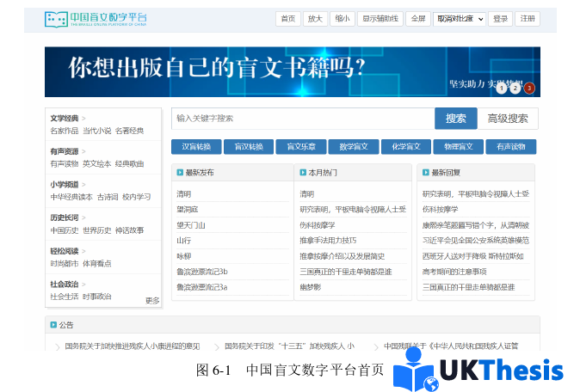Screen dimensions: 574x392
Task: Open the 经典歌曲 subcategory link
Action: point(129,164)
